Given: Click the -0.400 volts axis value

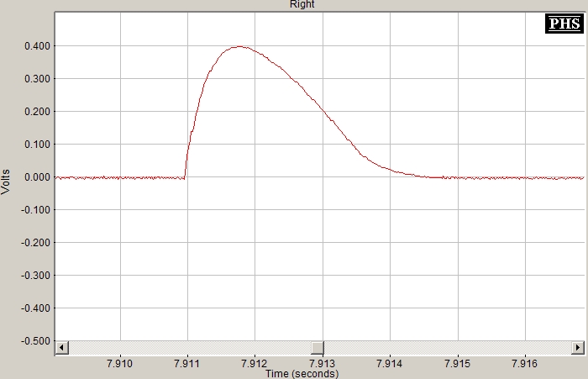Looking at the screenshot, I should tap(35, 308).
